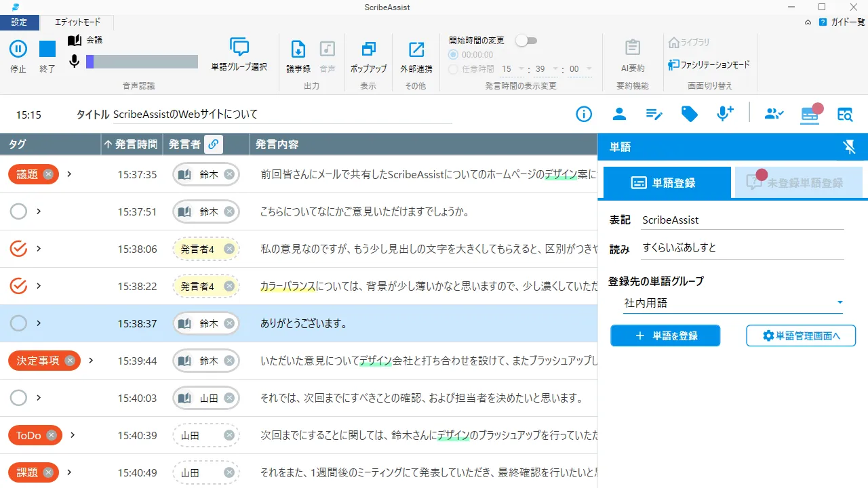Screen dimensions: 868x488
Task: Select 00:00:00 radio option
Action: click(453, 55)
